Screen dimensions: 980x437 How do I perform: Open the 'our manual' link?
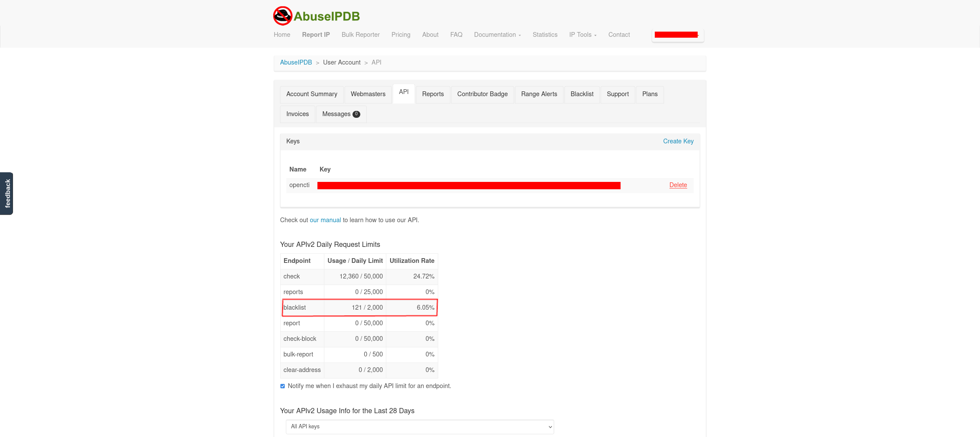pos(325,220)
